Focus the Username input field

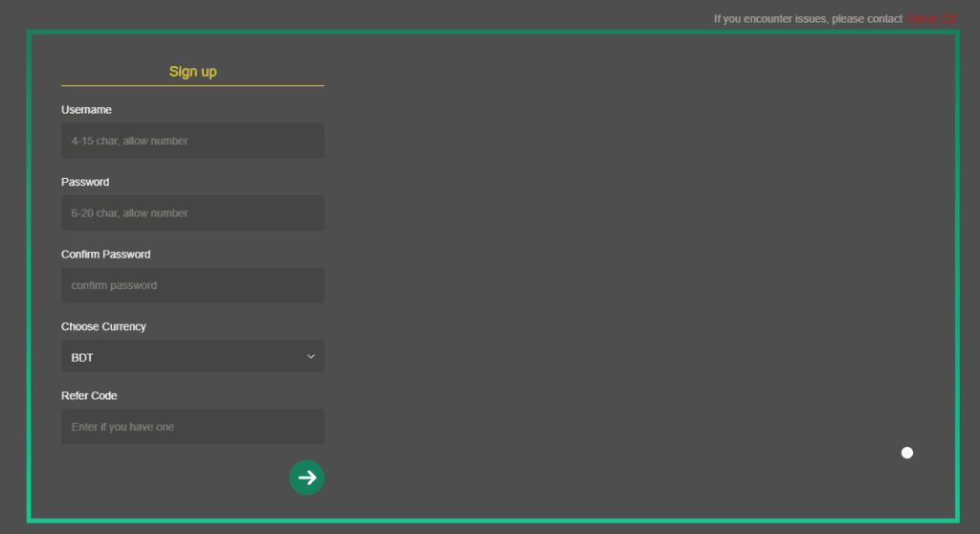192,141
